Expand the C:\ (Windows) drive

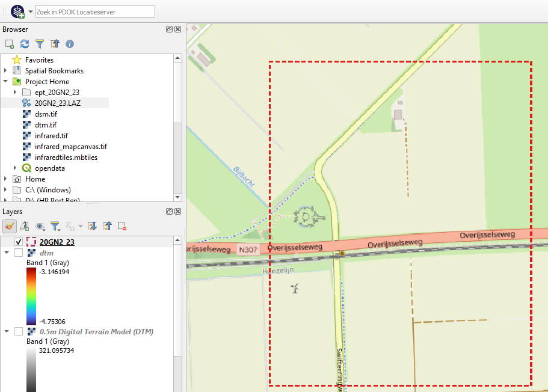click(x=5, y=190)
